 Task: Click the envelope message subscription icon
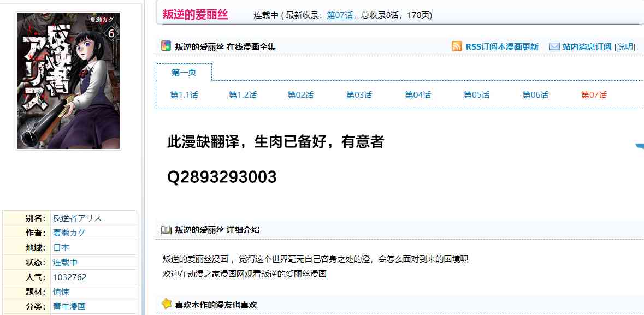pos(554,46)
